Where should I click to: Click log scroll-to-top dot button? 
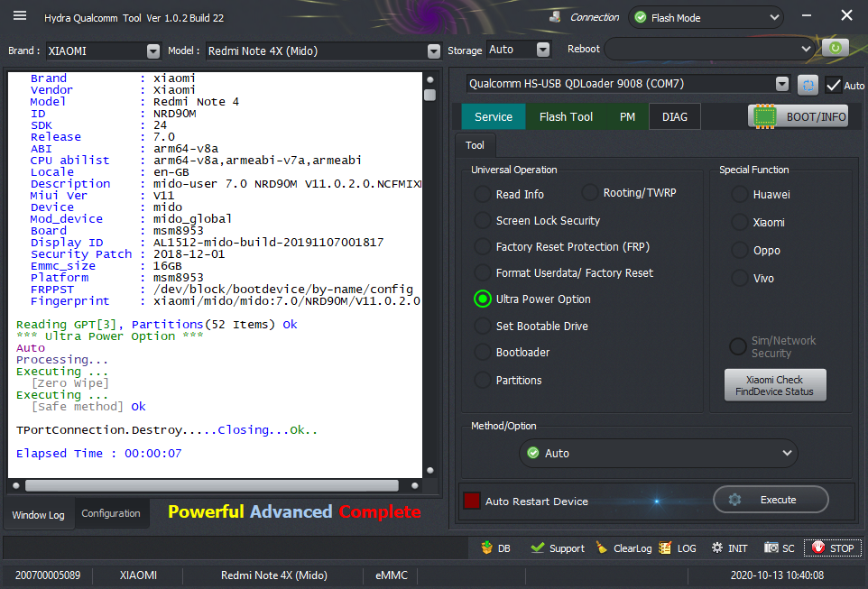point(430,79)
